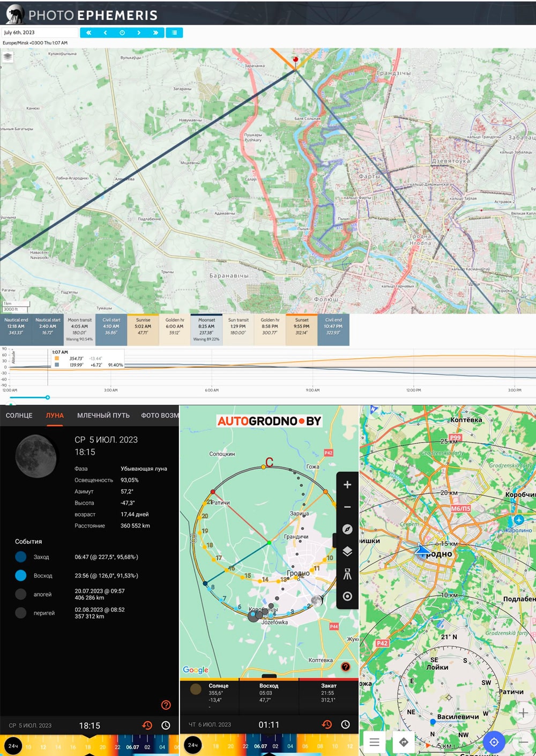Open the events list button in top toolbar

click(x=174, y=33)
